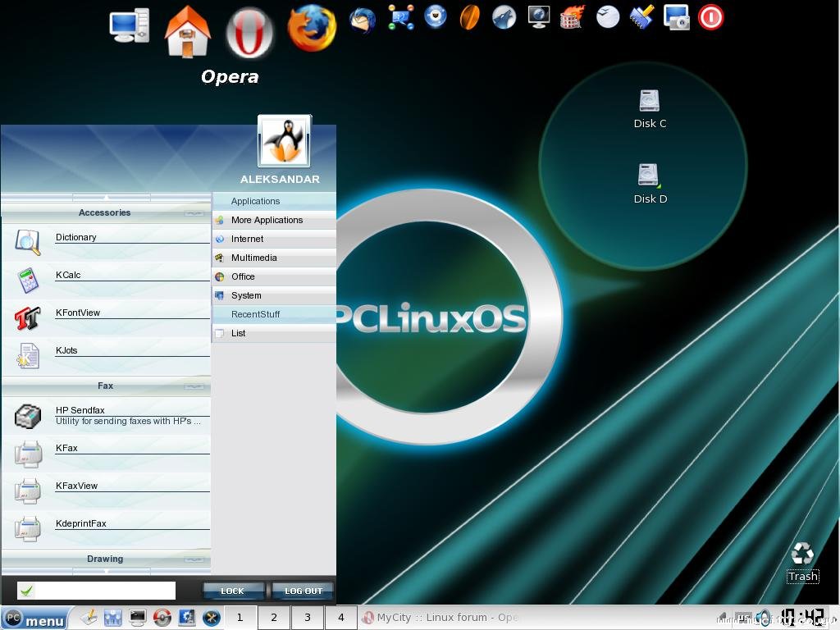
Task: Launch Opera from the top dock
Action: (249, 33)
